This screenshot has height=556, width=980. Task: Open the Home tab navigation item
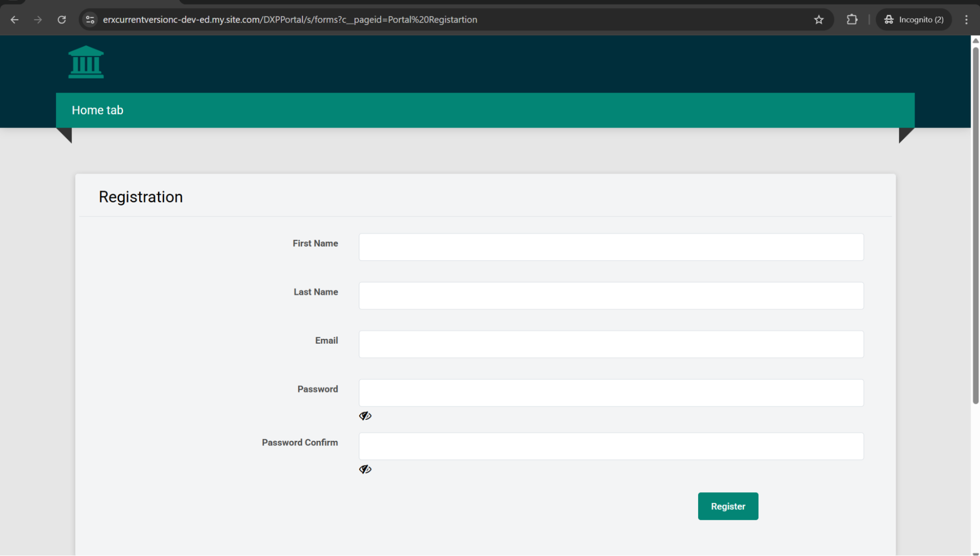coord(98,110)
